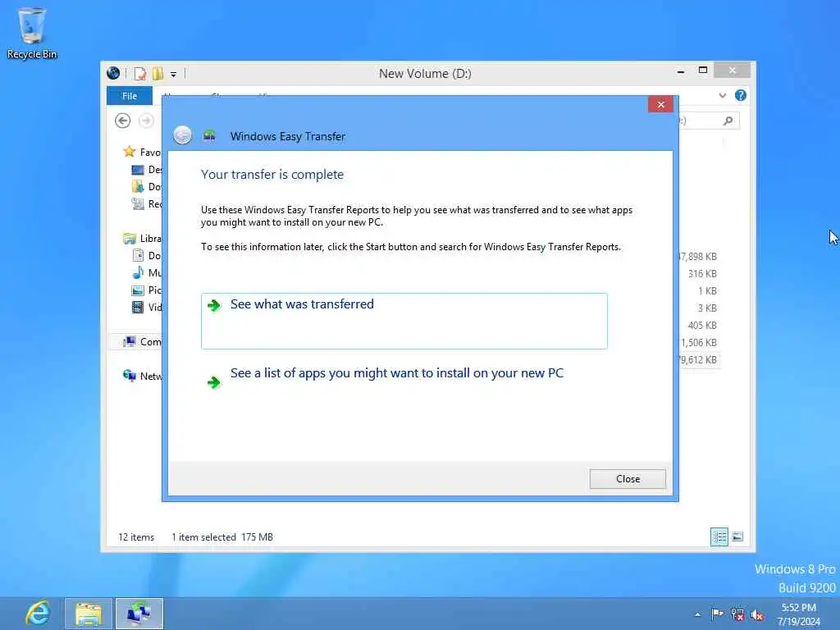Click the 1 KB file size cell
Image resolution: width=840 pixels, height=630 pixels.
706,291
